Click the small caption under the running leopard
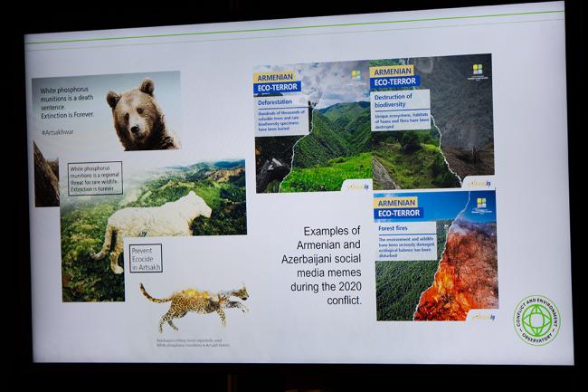This screenshot has width=588, height=392. (x=193, y=343)
